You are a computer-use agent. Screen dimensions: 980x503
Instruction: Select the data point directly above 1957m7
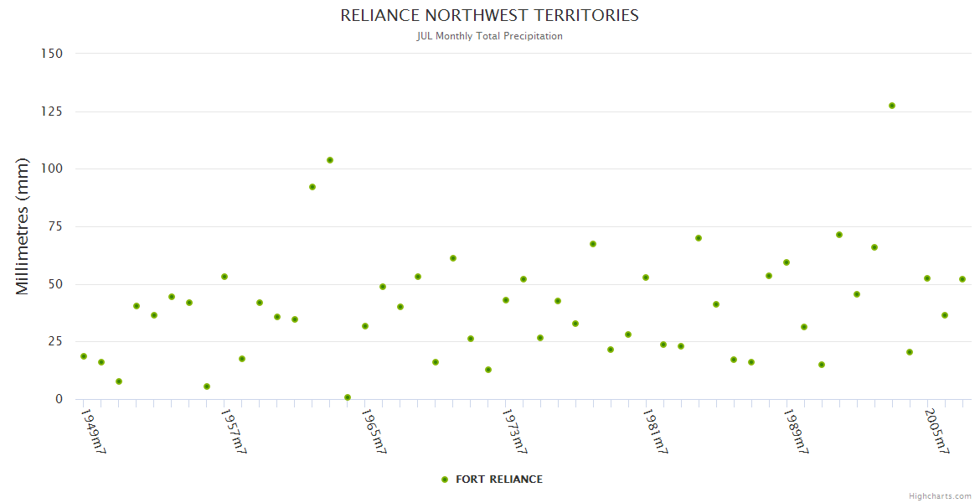coord(224,277)
